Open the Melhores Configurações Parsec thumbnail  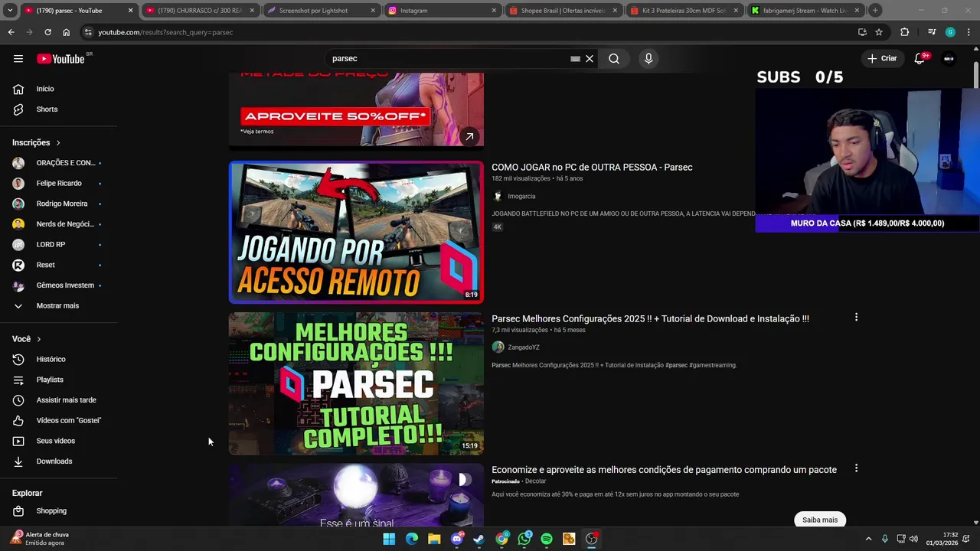356,383
